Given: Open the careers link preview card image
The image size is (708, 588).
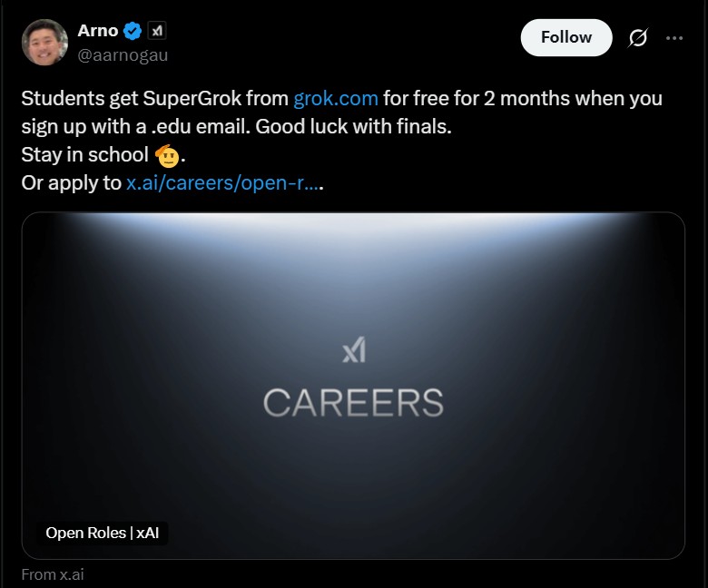Looking at the screenshot, I should click(354, 386).
